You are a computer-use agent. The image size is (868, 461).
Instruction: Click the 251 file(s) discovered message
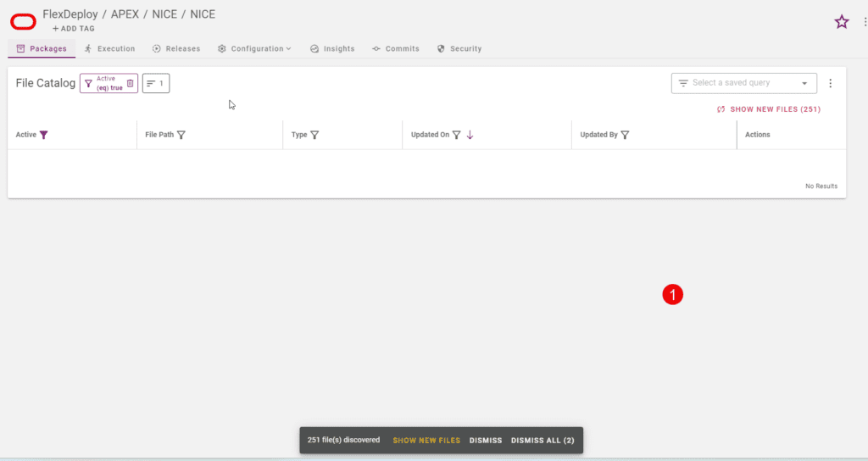pos(344,441)
